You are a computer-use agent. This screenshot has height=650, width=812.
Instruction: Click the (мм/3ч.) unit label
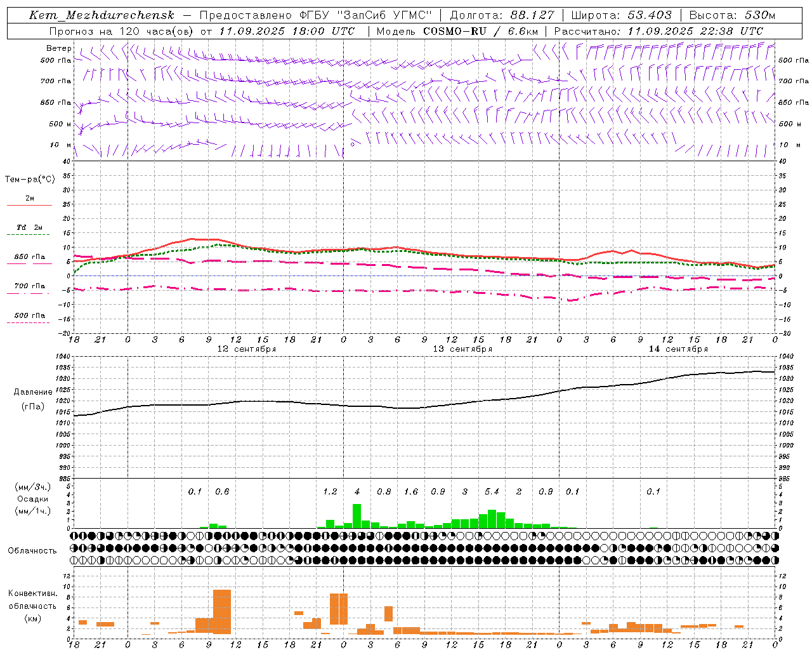pos(32,487)
